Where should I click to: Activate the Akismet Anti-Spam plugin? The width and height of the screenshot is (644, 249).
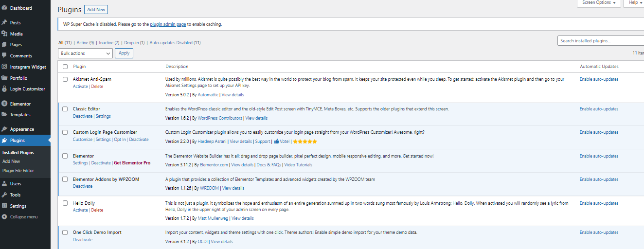click(x=80, y=87)
